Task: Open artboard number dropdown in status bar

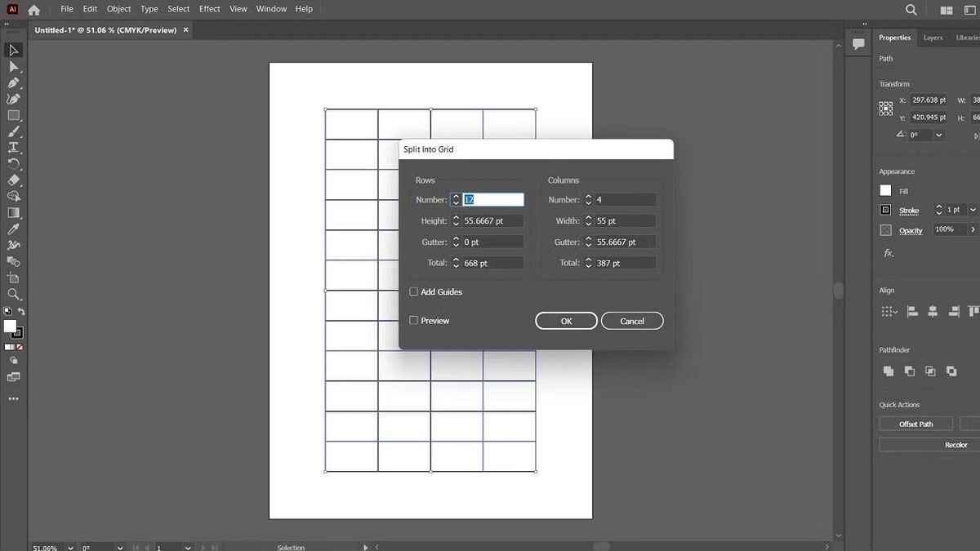Action: (188, 547)
